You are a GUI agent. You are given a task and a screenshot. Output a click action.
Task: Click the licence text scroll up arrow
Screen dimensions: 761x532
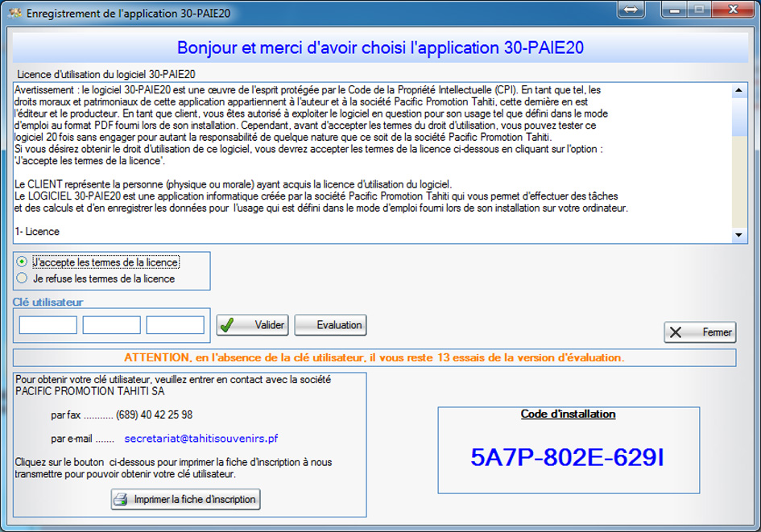738,90
